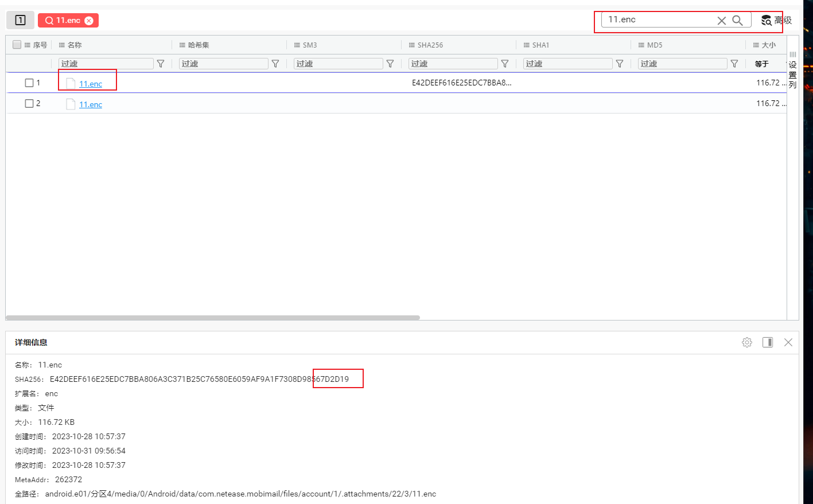Image resolution: width=813 pixels, height=504 pixels.
Task: Click the 大小 column header menu icon
Action: coord(756,45)
